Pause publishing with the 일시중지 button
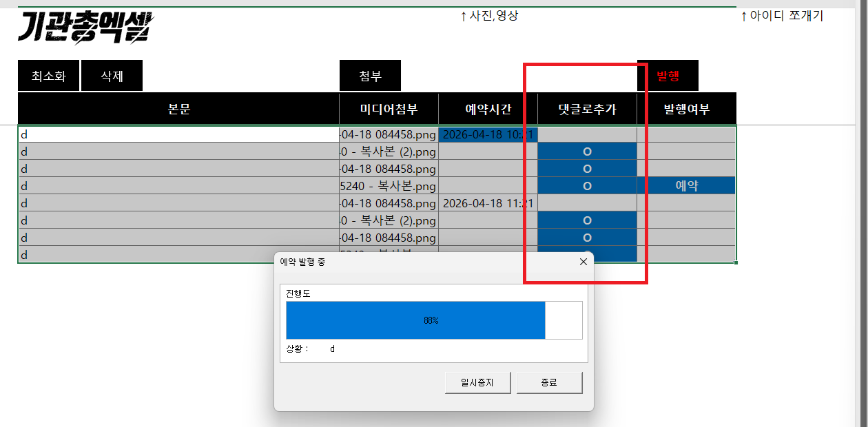This screenshot has width=868, height=427. pyautogui.click(x=478, y=382)
